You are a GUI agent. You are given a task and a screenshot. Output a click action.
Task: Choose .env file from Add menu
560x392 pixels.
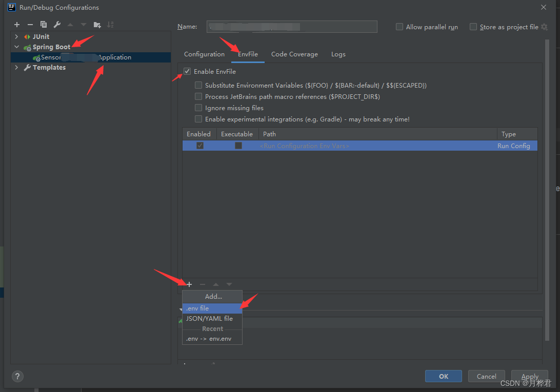coord(212,308)
